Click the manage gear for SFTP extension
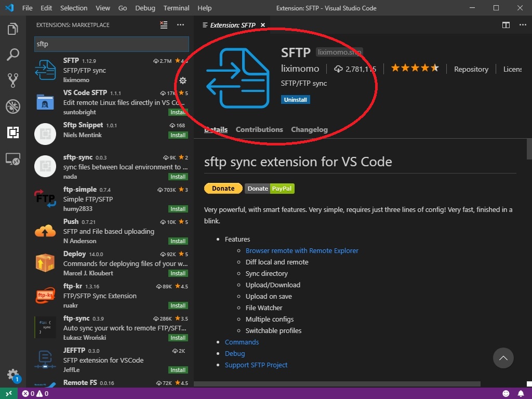Image resolution: width=532 pixels, height=399 pixels. coord(182,81)
